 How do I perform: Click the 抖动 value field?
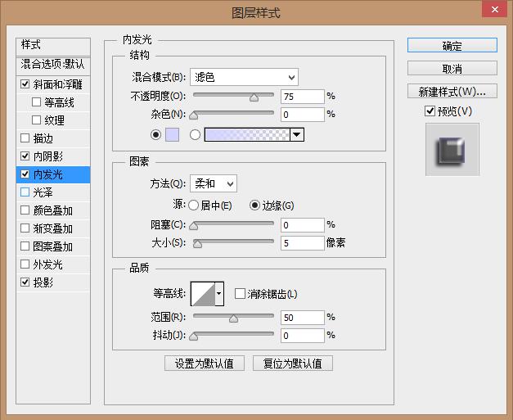(x=302, y=336)
